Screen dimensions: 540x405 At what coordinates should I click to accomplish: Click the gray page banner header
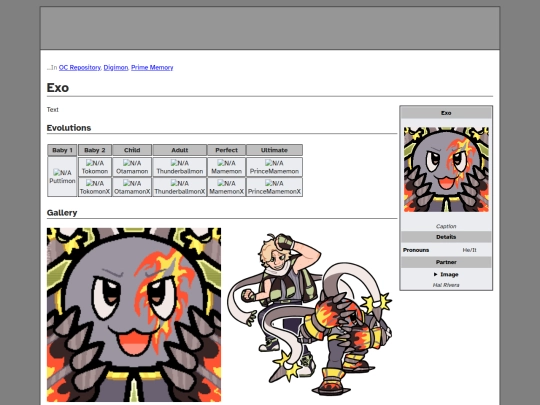tap(270, 28)
